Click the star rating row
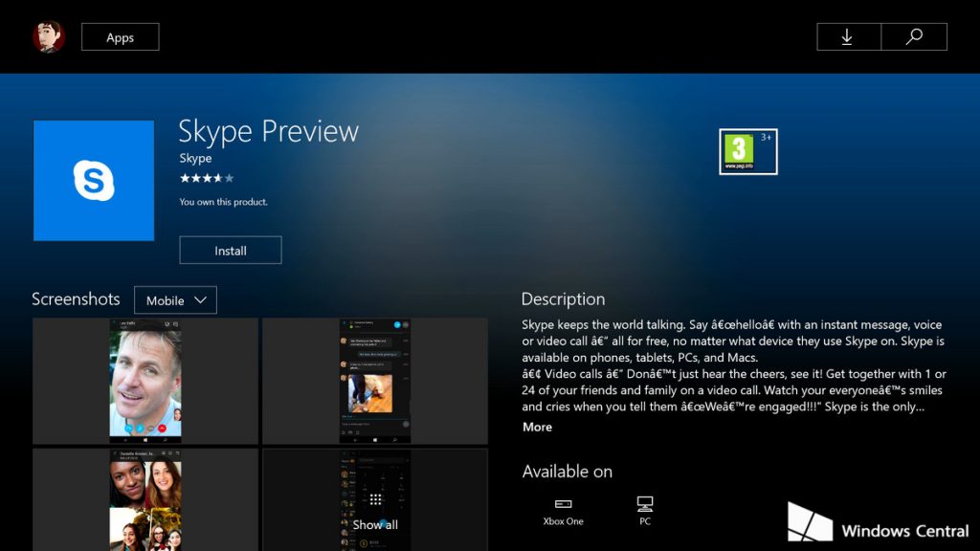 (207, 178)
